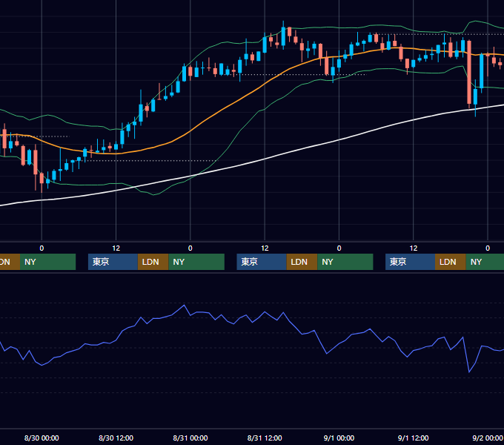Click the 8/30 00:00 date label
This screenshot has width=504, height=445.
click(x=42, y=438)
